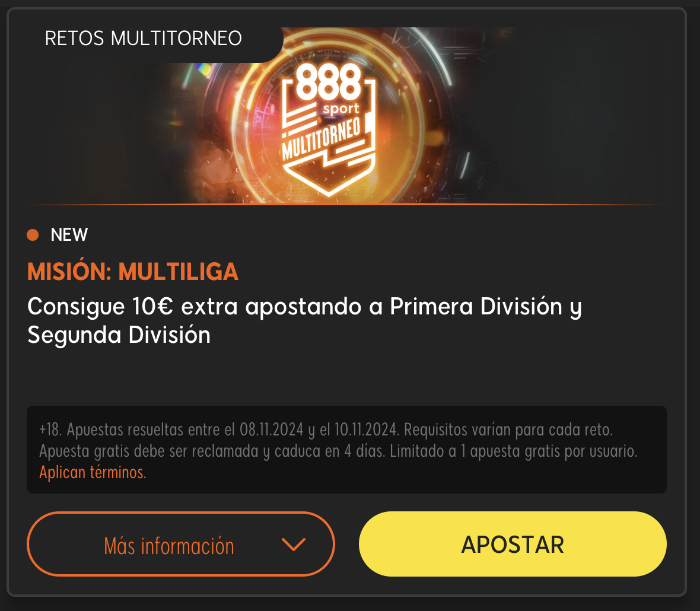Click the 888 sport logo in banner
Screen dimensions: 700x611
click(x=328, y=89)
